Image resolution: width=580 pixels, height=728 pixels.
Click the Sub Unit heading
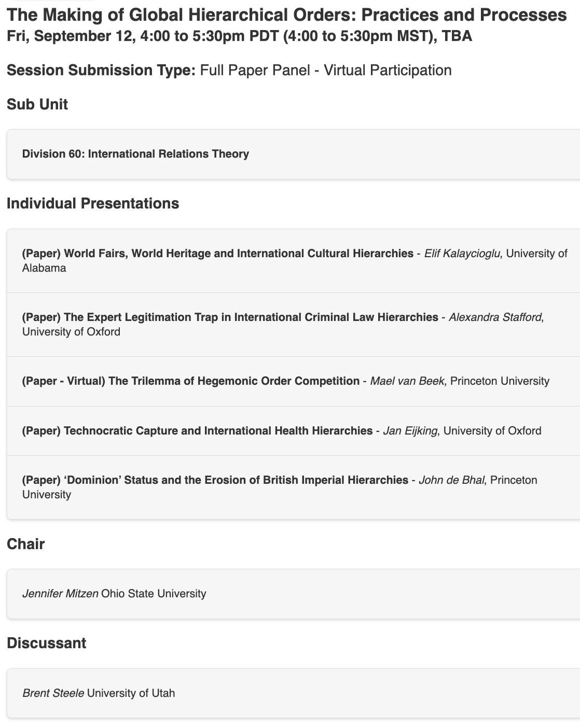point(37,104)
